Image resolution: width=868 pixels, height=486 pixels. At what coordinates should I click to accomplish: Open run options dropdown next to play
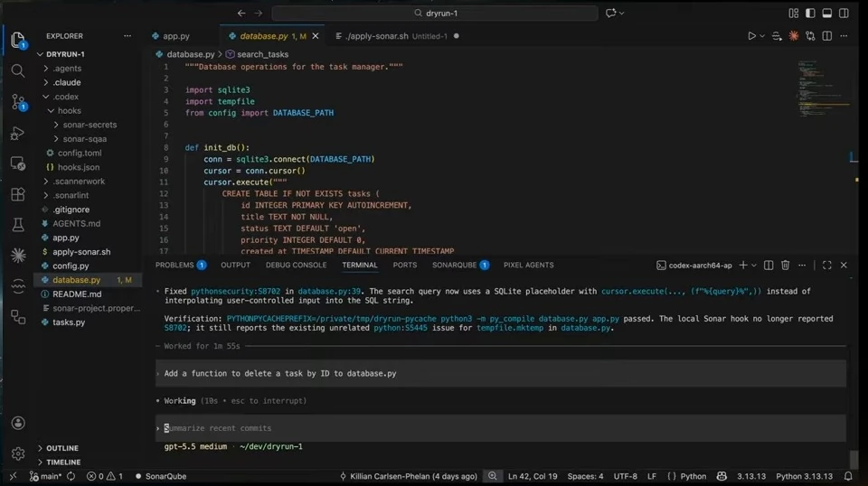762,36
